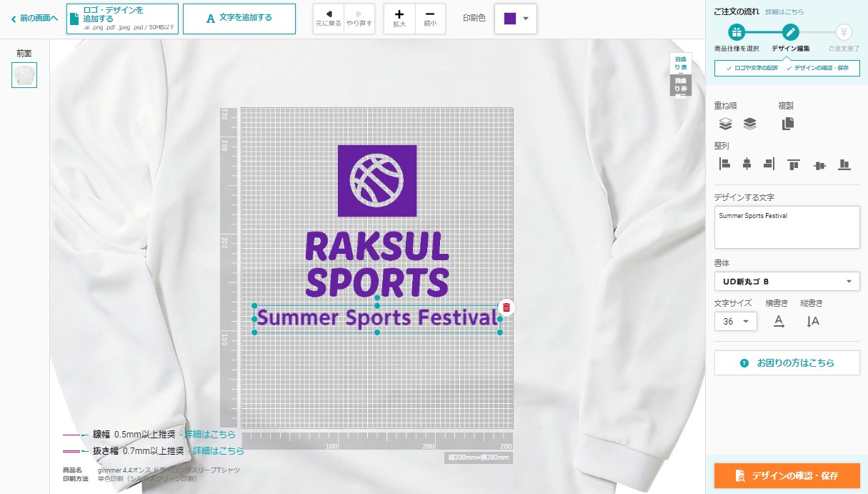This screenshot has width=868, height=494.
Task: Open 詳細はこちら link for 抜き幅
Action: click(x=219, y=451)
